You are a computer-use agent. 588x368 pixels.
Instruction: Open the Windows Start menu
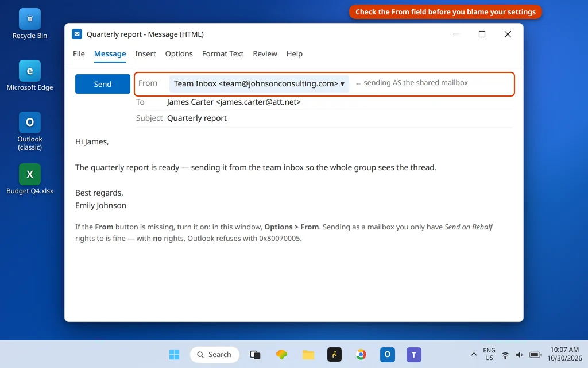pyautogui.click(x=174, y=354)
